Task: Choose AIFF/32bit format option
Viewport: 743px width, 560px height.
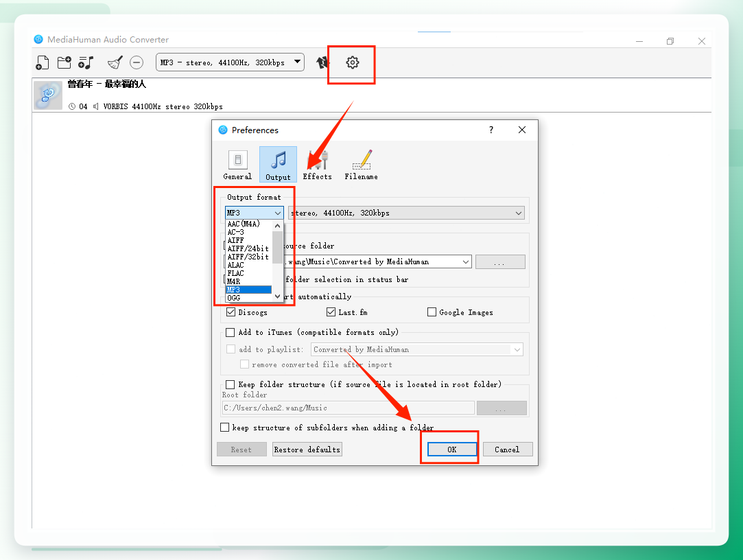Action: (249, 257)
